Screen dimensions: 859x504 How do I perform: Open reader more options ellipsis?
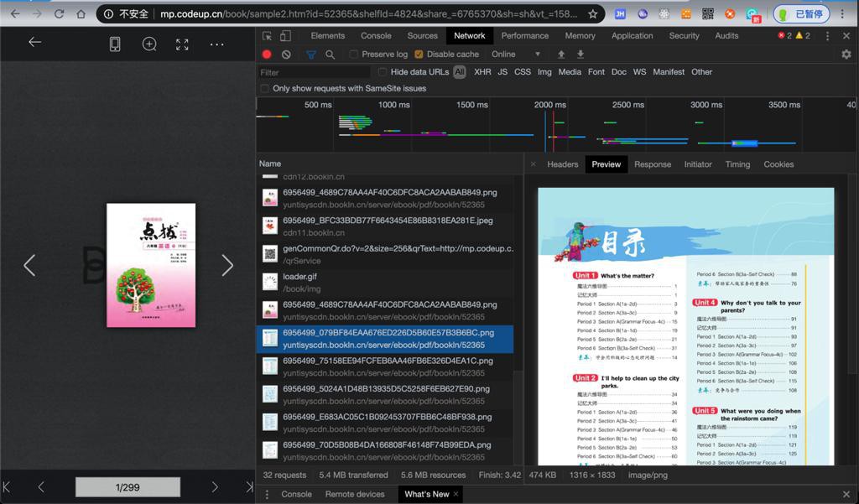tap(217, 44)
